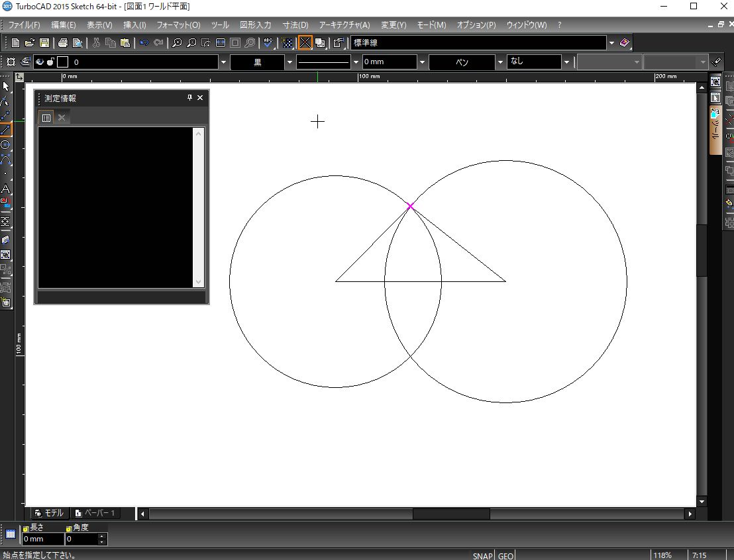Toggle GEO in the status bar
The width and height of the screenshot is (734, 560).
pos(505,556)
